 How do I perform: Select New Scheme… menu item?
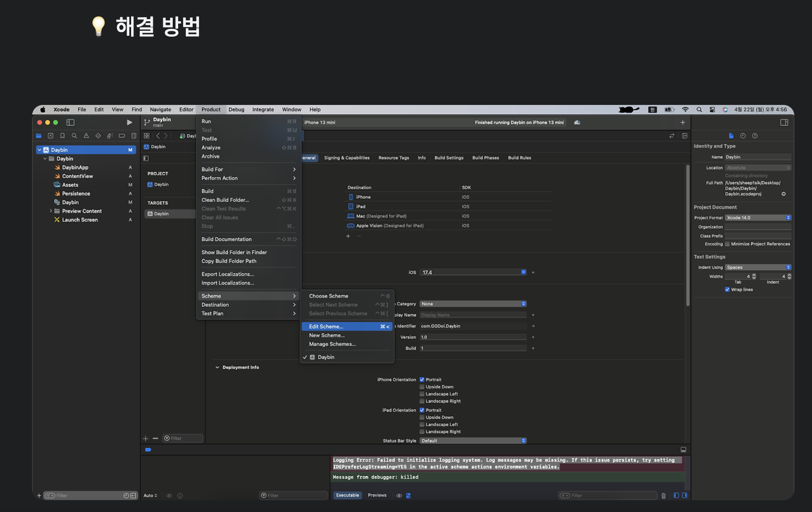pos(347,335)
